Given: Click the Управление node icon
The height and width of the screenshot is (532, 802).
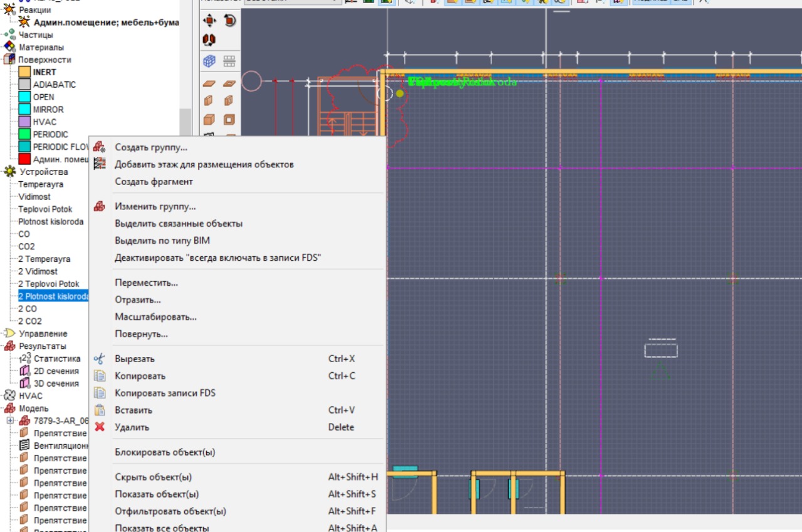Looking at the screenshot, I should 9,333.
